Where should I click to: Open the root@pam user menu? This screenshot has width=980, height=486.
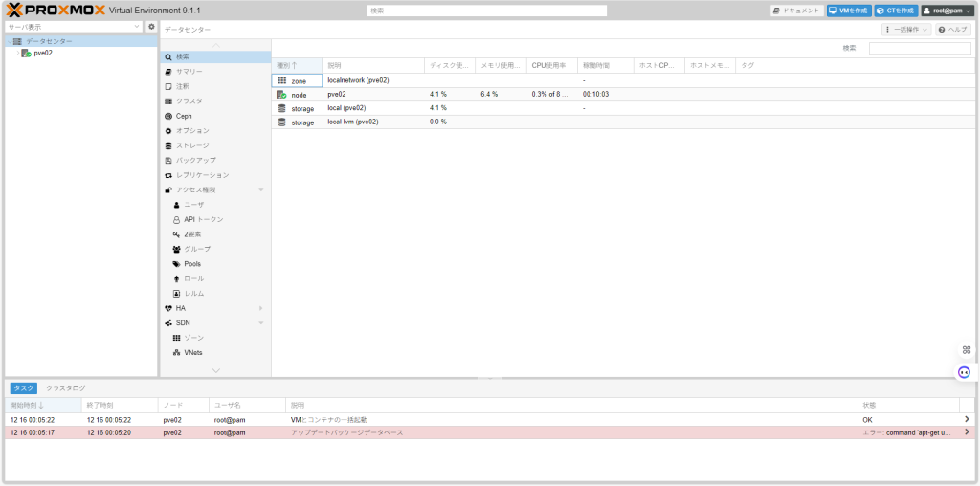pyautogui.click(x=947, y=11)
